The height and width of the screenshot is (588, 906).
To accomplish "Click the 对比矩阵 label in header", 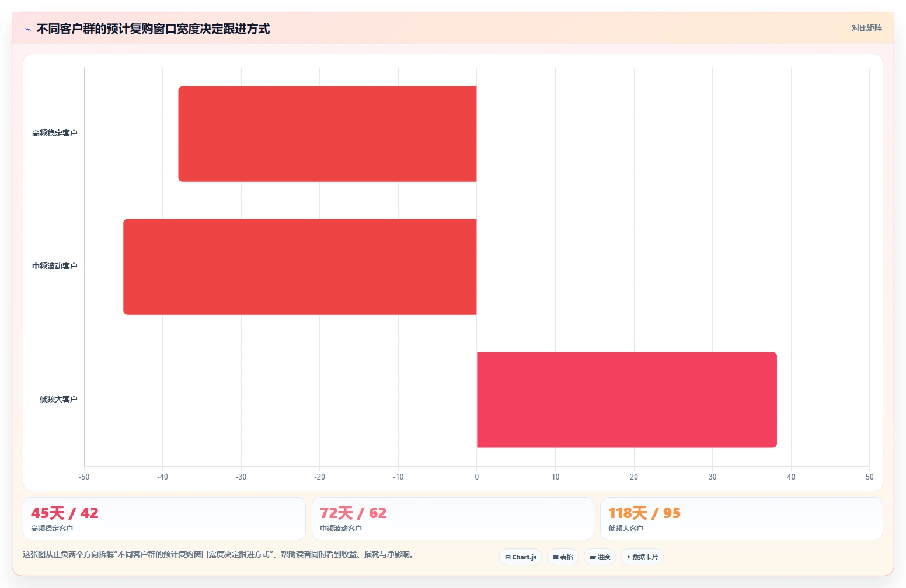I will coord(866,28).
